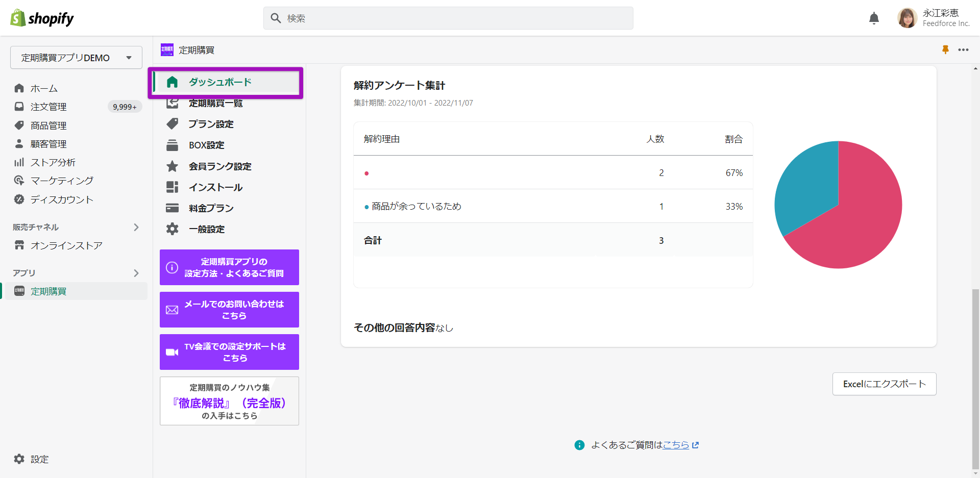Select ダッシュボード in the app menu
This screenshot has height=478, width=980.
tap(227, 82)
